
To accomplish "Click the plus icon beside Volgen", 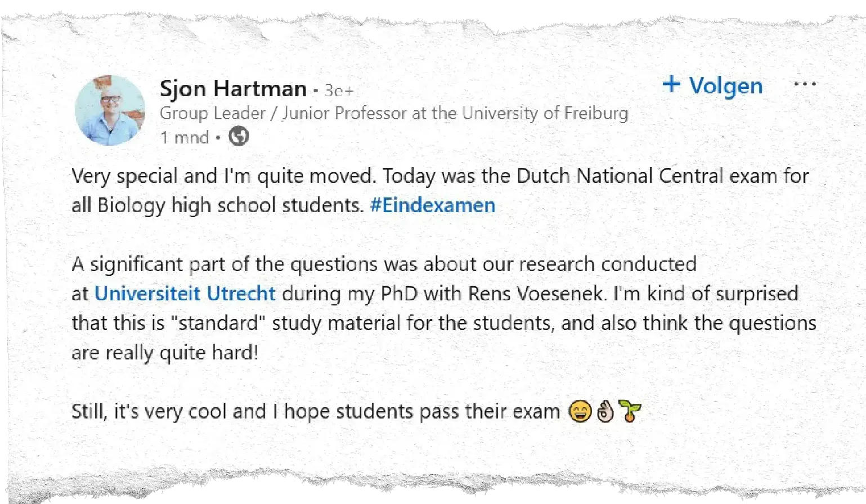I will point(671,84).
